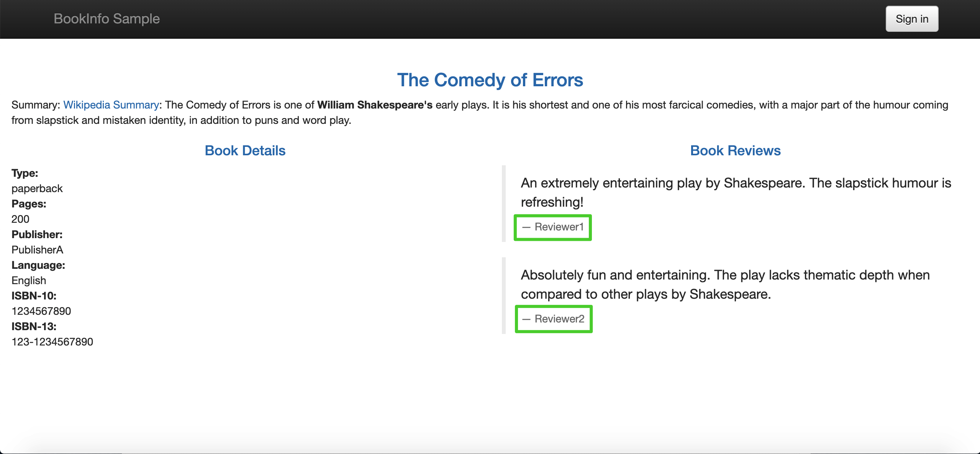Image resolution: width=980 pixels, height=454 pixels.
Task: Select the page title The Comedy of Errors
Action: (x=490, y=80)
